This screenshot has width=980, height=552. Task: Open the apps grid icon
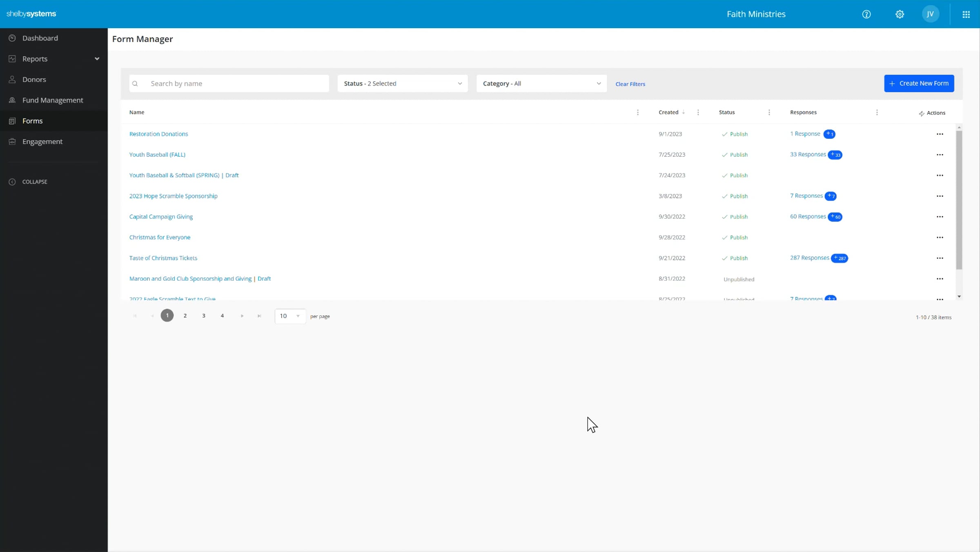966,14
